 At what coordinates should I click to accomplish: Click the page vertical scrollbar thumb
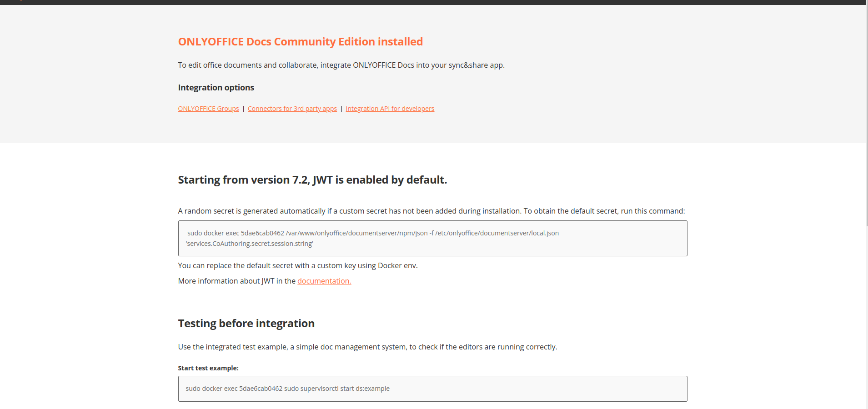tap(867, 114)
